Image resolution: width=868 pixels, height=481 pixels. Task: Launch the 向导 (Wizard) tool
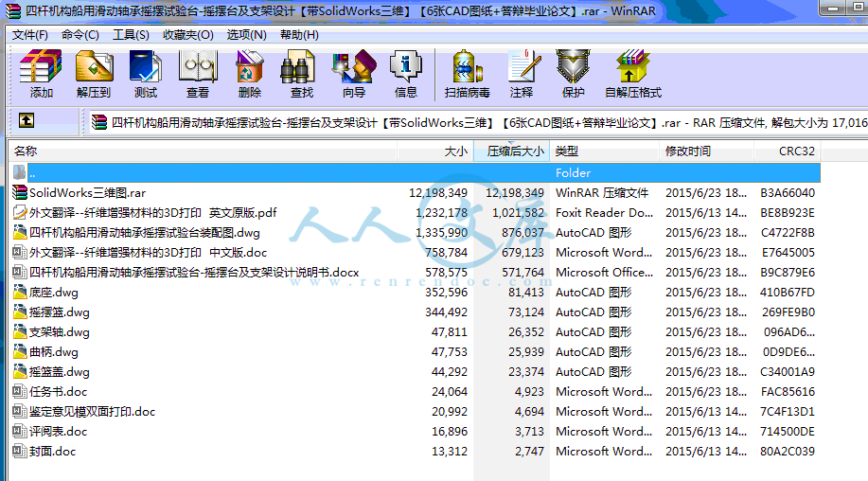coord(354,66)
